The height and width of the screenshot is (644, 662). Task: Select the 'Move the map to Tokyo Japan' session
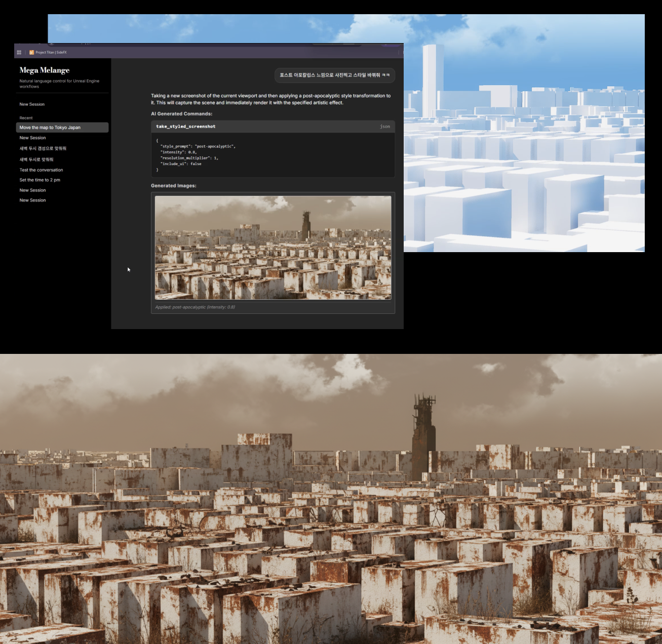click(x=50, y=127)
